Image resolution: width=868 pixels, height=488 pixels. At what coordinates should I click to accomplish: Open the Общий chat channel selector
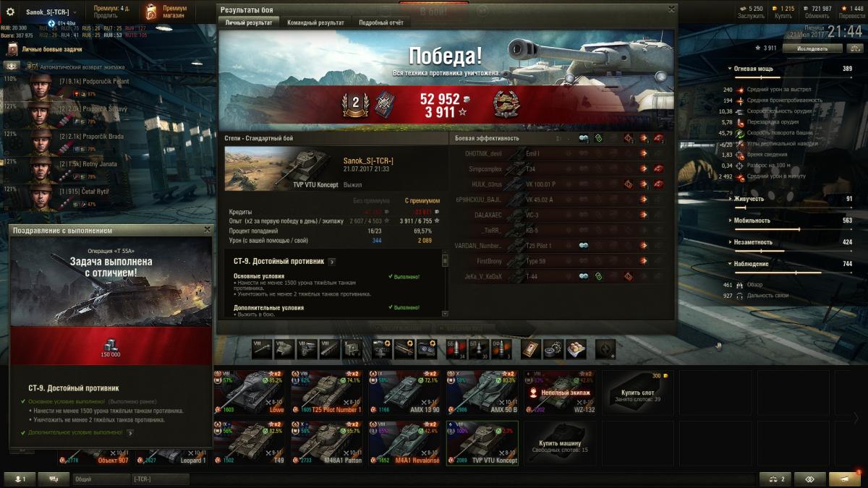(101, 479)
